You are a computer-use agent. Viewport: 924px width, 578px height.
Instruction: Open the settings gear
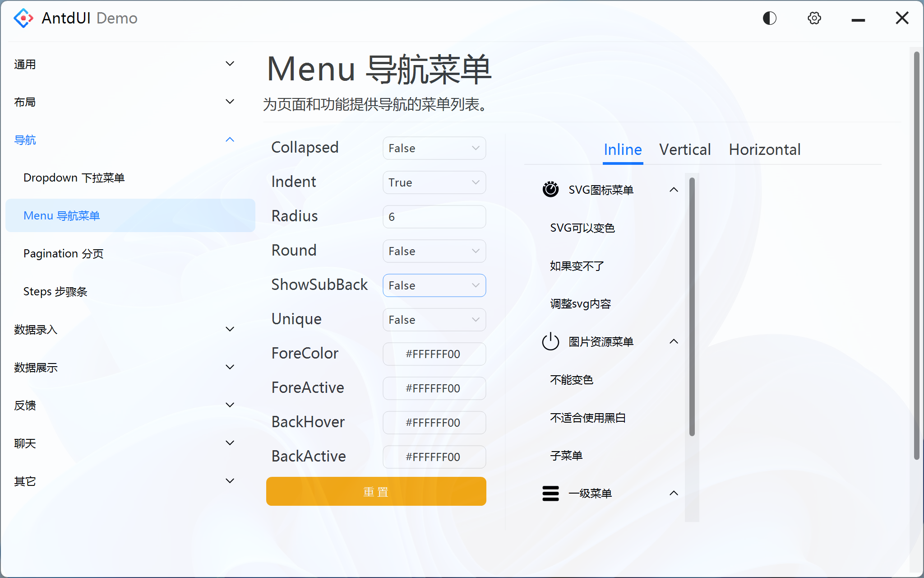pos(814,18)
